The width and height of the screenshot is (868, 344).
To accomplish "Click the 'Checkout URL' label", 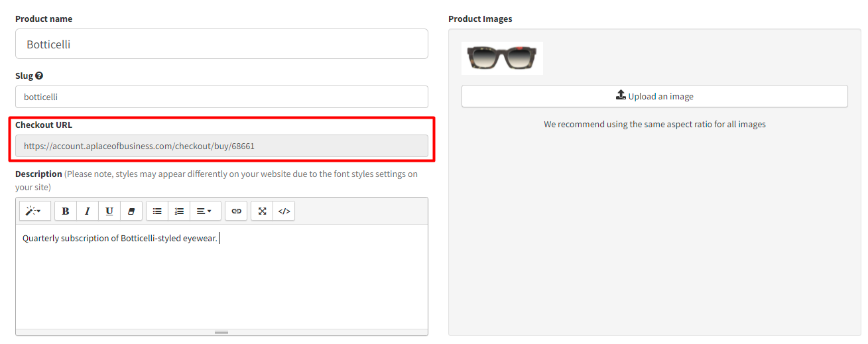I will pyautogui.click(x=44, y=125).
